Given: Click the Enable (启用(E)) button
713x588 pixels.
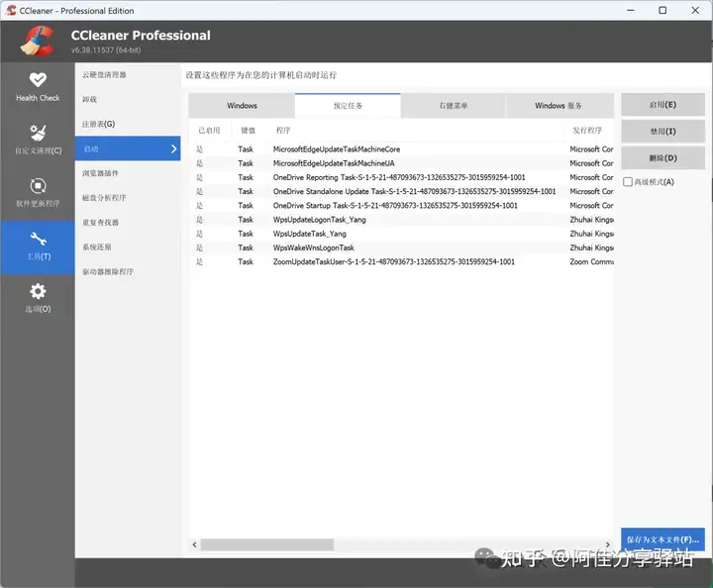Looking at the screenshot, I should tap(662, 105).
